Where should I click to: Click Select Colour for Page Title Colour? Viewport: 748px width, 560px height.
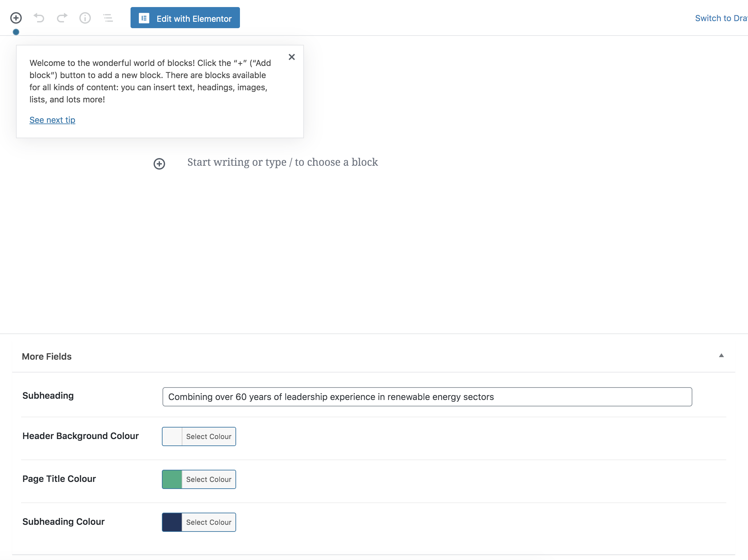pyautogui.click(x=209, y=479)
